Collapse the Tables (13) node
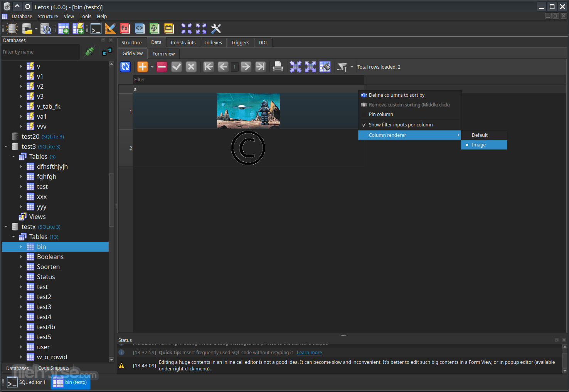Image resolution: width=569 pixels, height=392 pixels. coord(13,237)
